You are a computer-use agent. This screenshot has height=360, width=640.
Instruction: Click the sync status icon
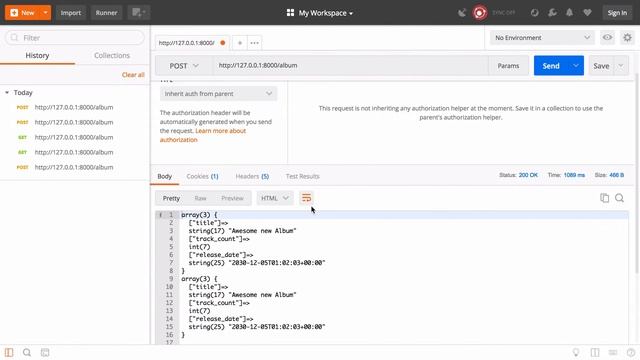point(480,13)
